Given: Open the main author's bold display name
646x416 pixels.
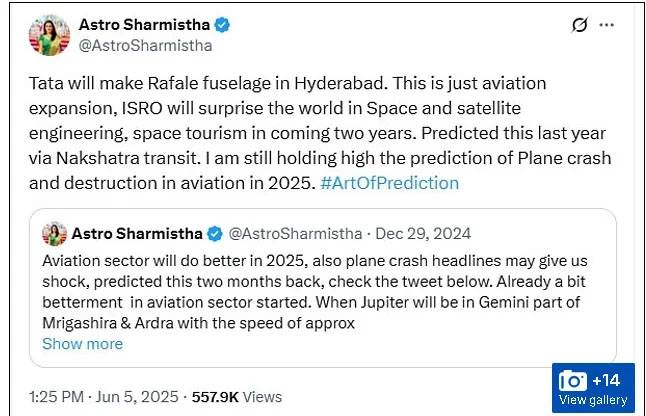Looking at the screenshot, I should pyautogui.click(x=144, y=25).
